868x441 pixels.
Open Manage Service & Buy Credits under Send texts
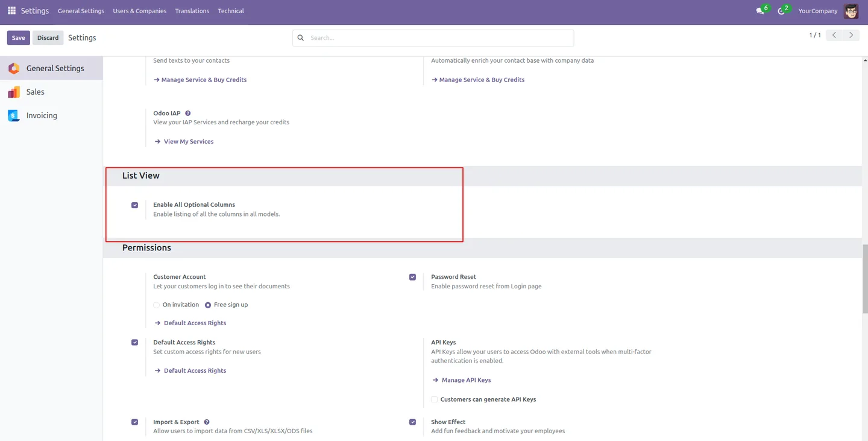click(200, 80)
